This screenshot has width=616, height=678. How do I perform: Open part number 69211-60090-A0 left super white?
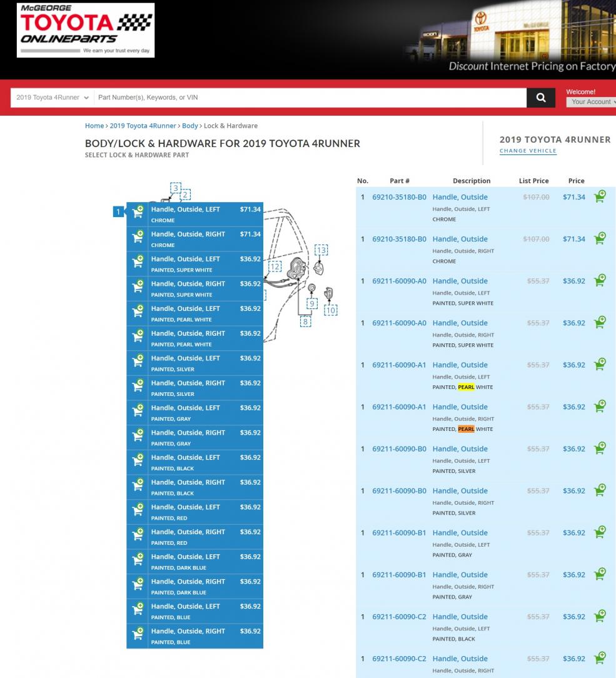coord(399,281)
